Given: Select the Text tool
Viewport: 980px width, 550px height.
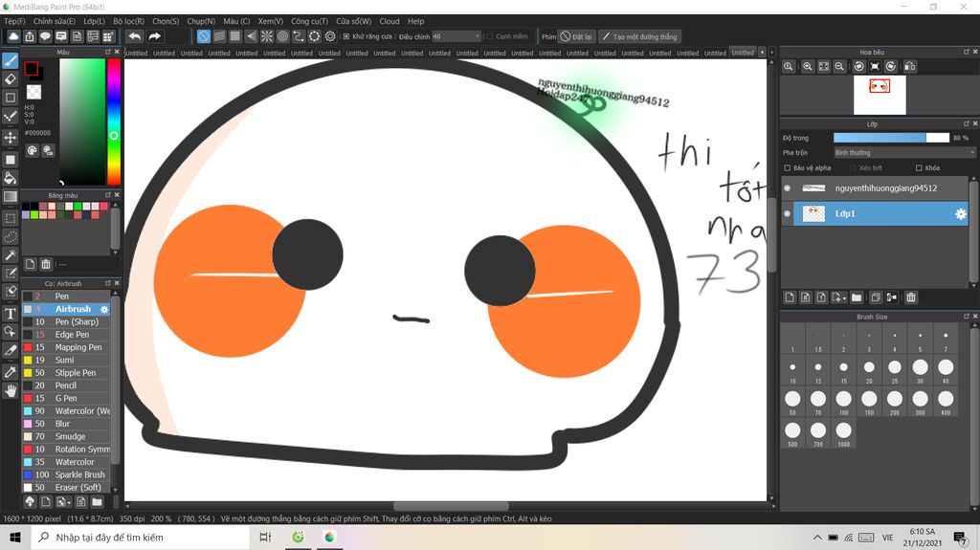Looking at the screenshot, I should pos(10,314).
